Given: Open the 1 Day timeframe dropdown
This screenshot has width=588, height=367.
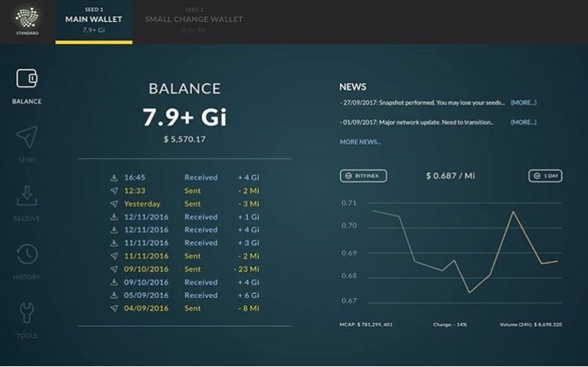Looking at the screenshot, I should [x=545, y=176].
